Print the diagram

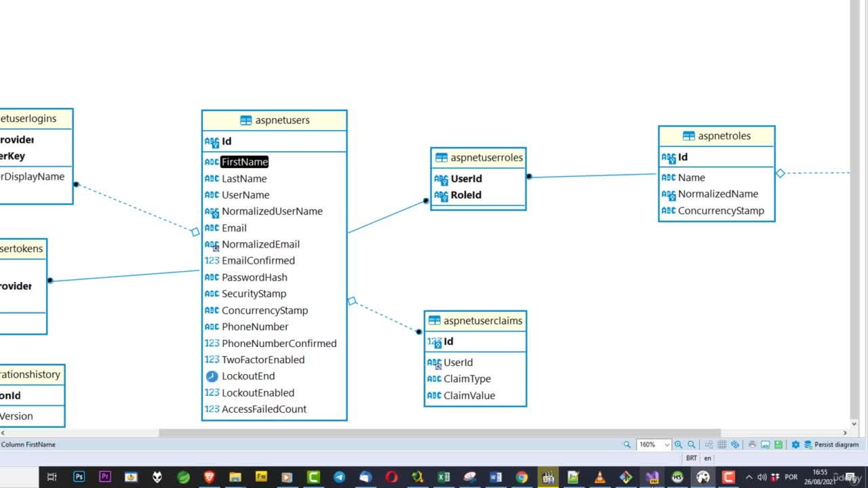752,445
